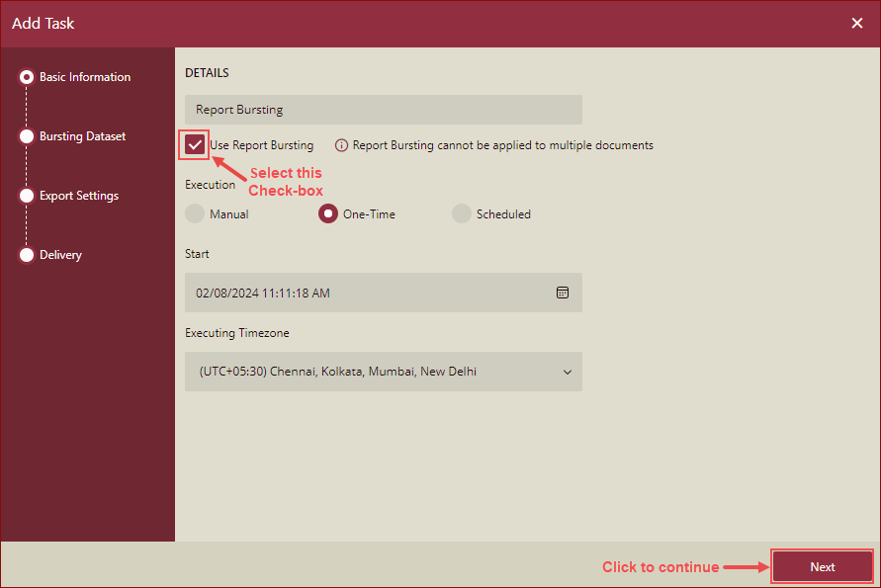Select the Scheduled execution option
881x588 pixels.
[462, 213]
